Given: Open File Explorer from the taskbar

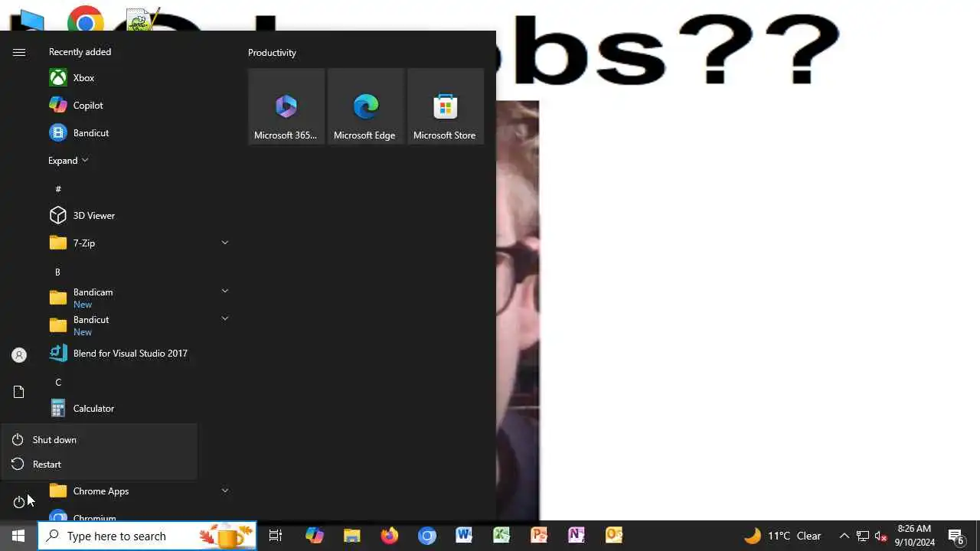Looking at the screenshot, I should [x=352, y=536].
